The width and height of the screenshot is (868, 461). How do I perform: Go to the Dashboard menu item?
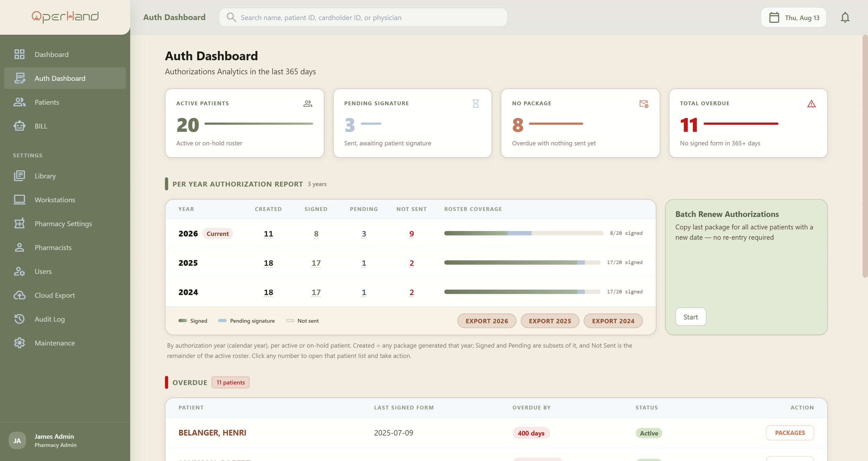pos(65,54)
